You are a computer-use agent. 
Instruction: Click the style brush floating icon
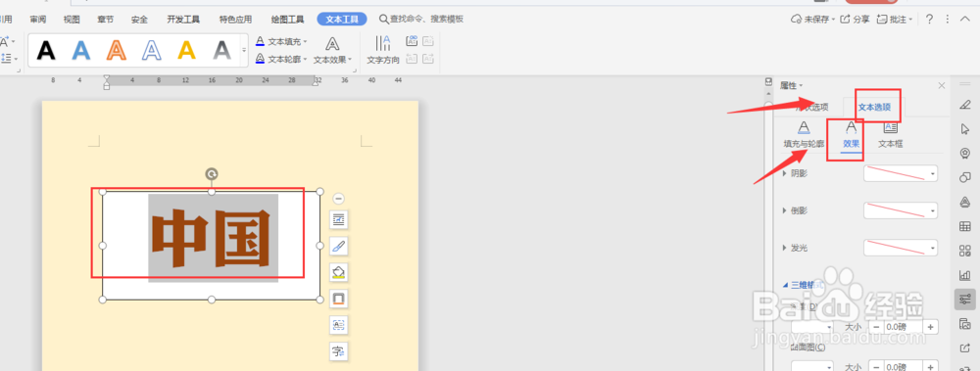point(339,246)
